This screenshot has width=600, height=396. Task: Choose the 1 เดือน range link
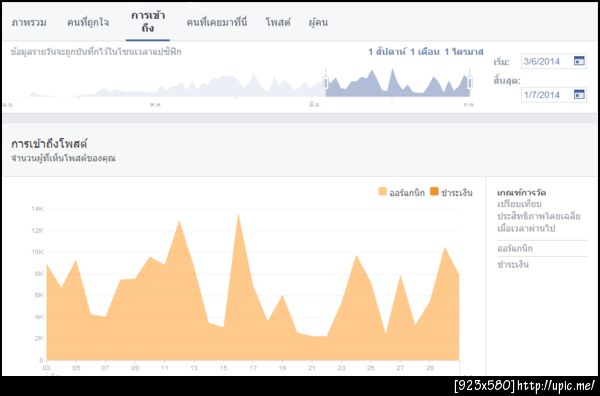point(425,52)
